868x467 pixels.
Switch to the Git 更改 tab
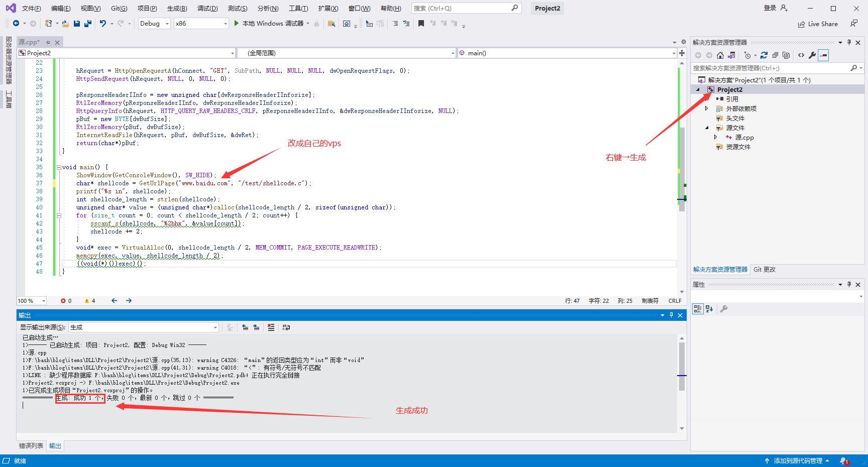coord(764,270)
